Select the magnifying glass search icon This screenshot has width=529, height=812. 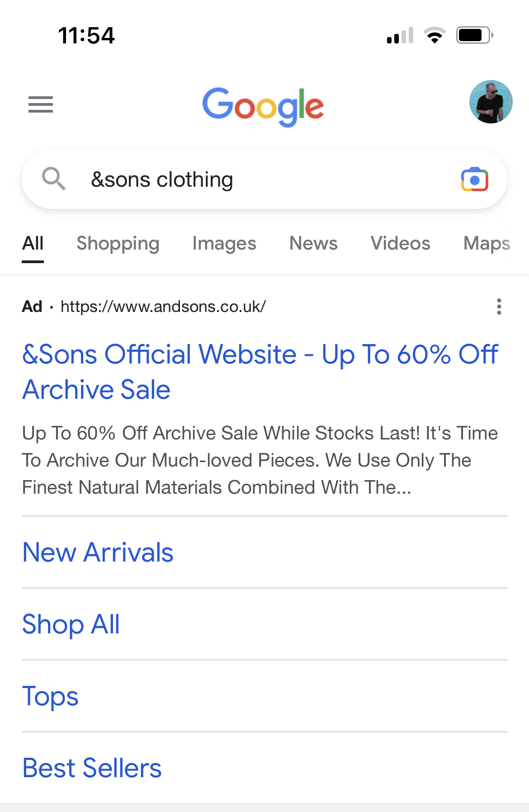point(54,179)
